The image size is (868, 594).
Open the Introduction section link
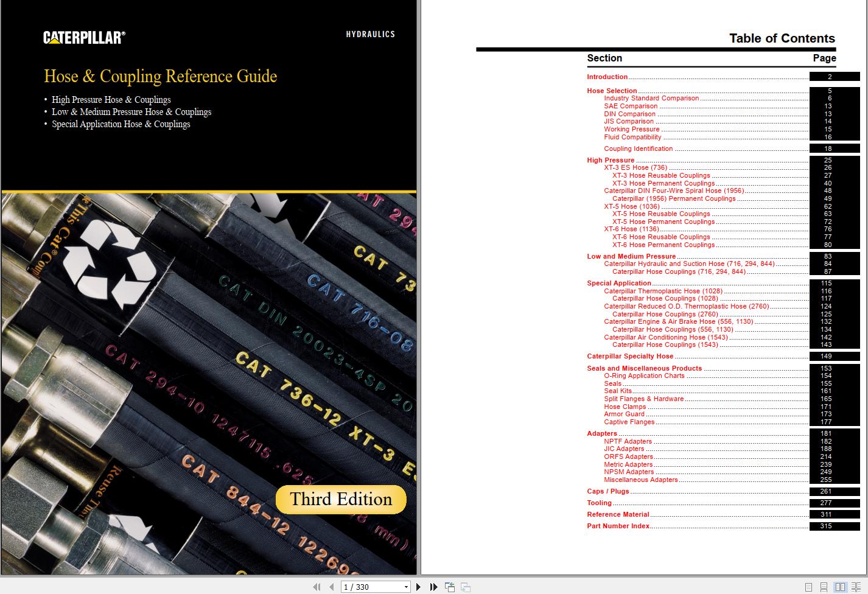click(607, 77)
